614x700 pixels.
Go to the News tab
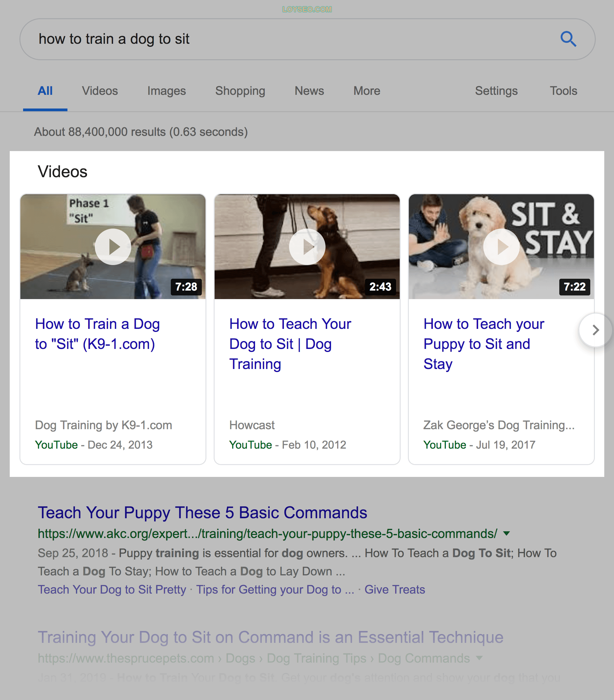pos(309,91)
